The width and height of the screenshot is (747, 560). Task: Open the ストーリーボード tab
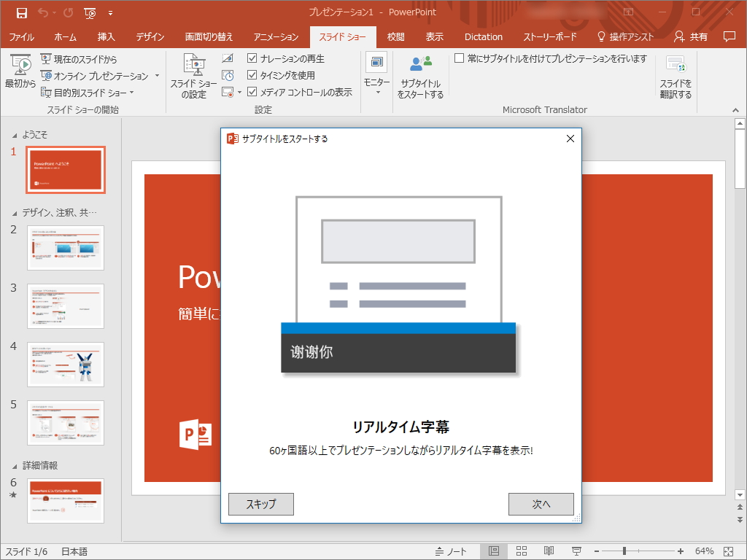[550, 37]
